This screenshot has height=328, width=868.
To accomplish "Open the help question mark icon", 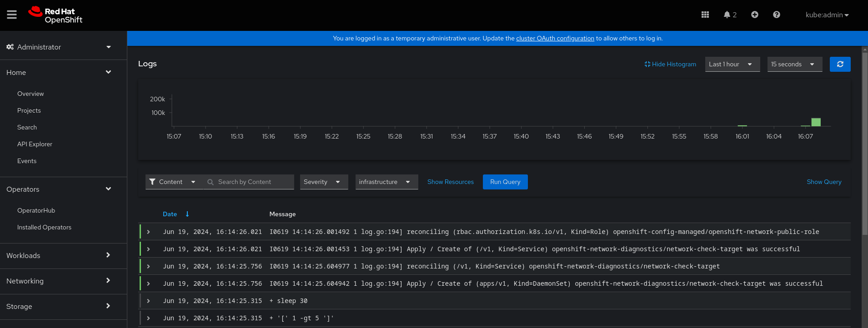I will [777, 15].
